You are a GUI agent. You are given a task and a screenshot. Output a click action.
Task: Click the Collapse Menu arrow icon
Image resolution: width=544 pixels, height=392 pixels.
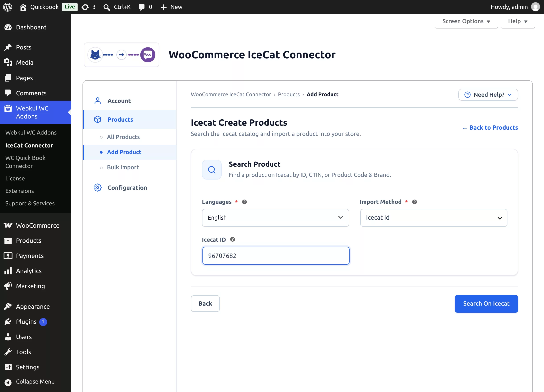[8, 382]
